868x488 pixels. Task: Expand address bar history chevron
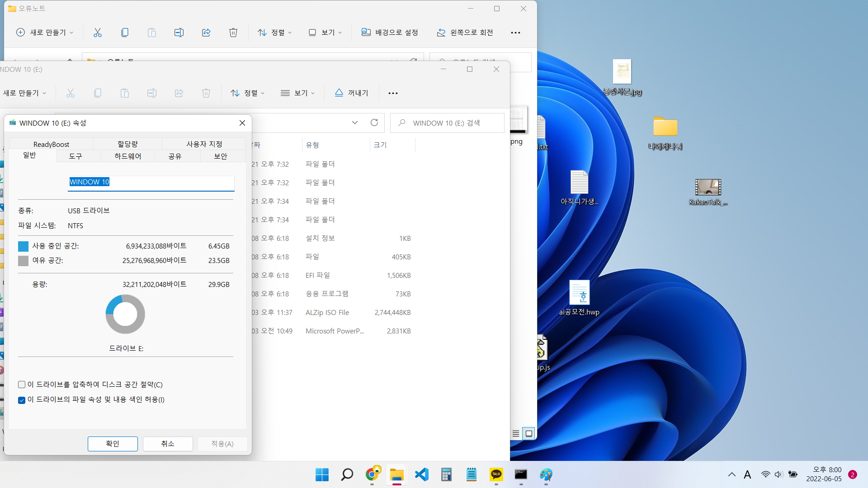355,122
